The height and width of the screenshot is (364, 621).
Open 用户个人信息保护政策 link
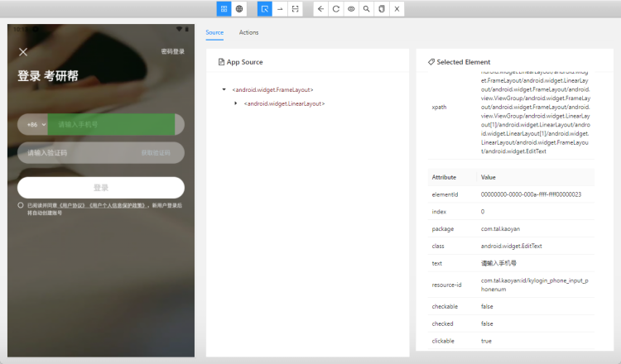118,205
